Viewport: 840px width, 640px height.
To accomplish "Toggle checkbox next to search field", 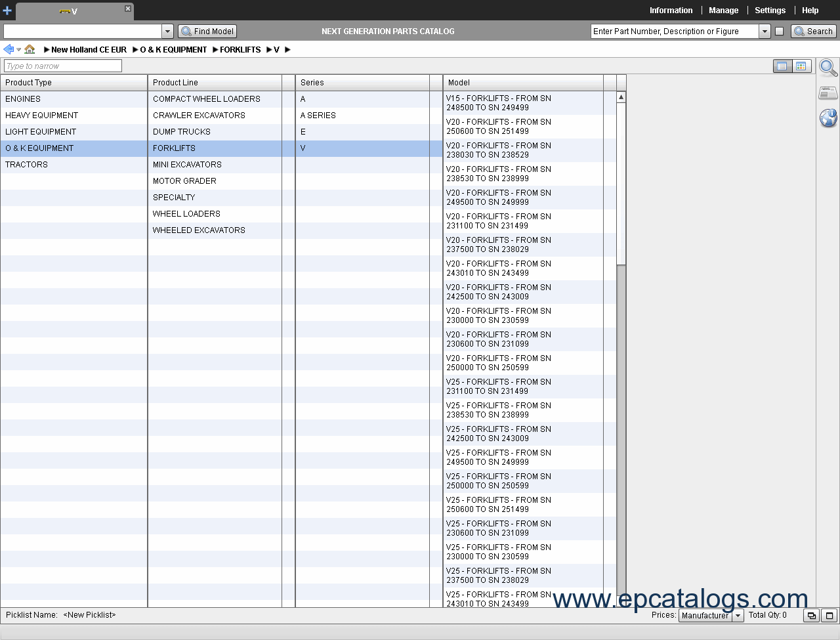I will [779, 31].
